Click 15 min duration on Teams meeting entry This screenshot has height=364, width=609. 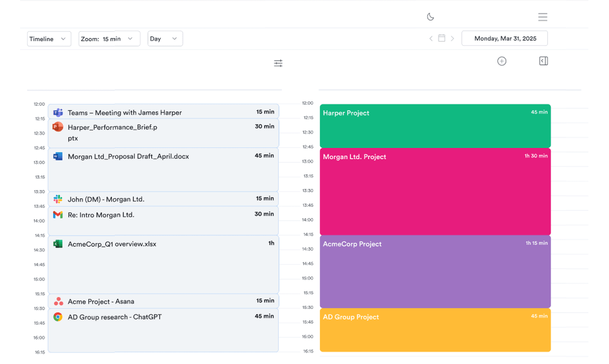265,112
